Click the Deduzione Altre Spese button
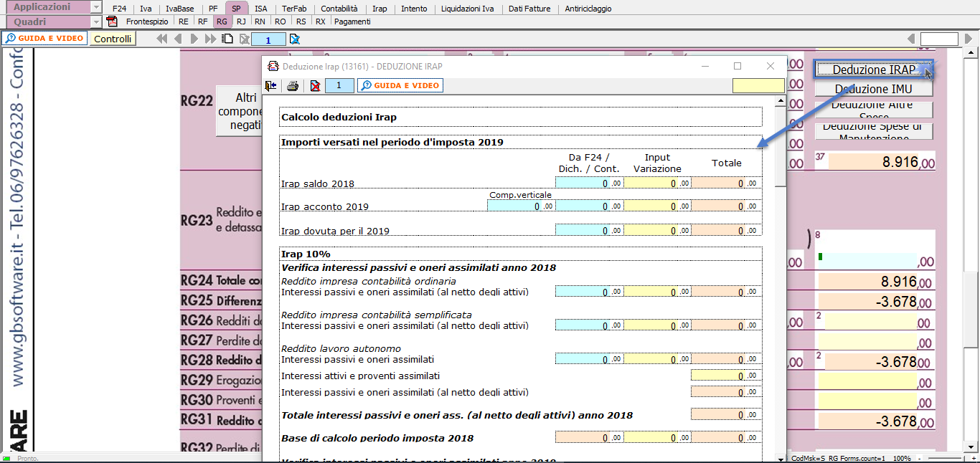 [873, 110]
